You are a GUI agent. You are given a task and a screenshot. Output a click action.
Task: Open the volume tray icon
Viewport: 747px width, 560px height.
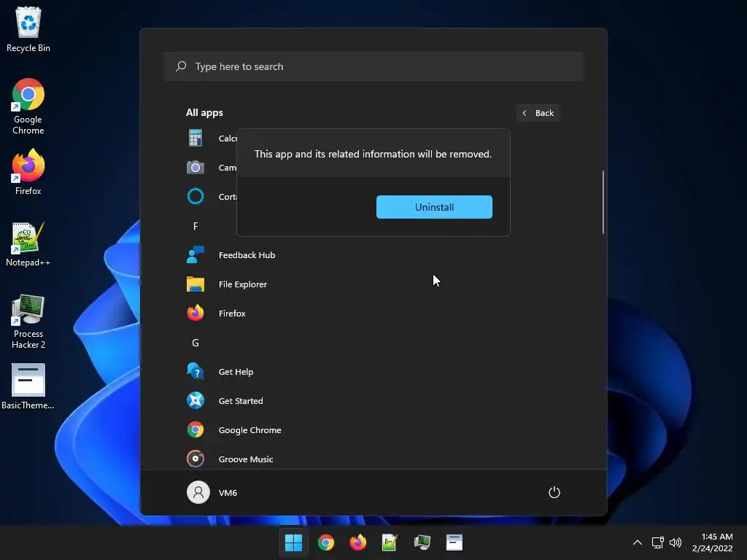click(676, 542)
